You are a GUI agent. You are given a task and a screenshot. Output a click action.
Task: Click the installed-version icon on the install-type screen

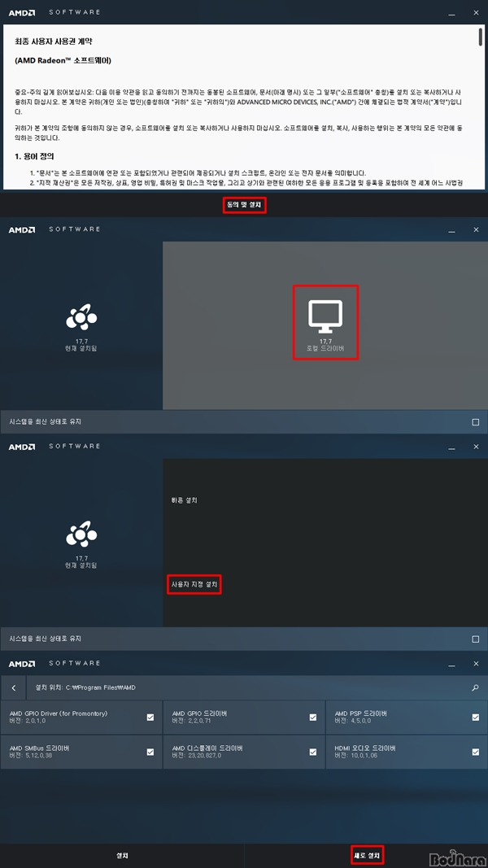pyautogui.click(x=81, y=535)
